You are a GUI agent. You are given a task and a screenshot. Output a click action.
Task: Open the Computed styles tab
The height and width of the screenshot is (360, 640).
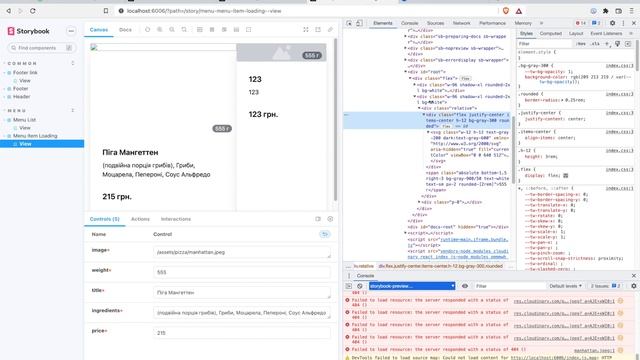click(x=551, y=33)
